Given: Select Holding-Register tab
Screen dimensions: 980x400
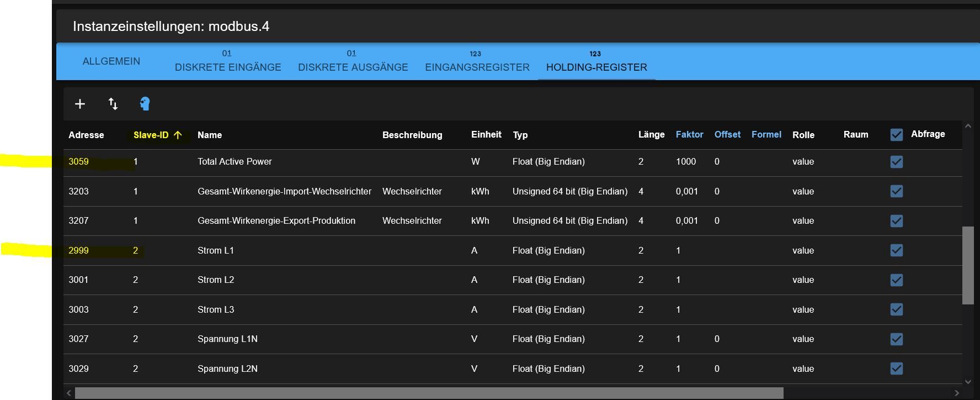Looking at the screenshot, I should coord(596,61).
